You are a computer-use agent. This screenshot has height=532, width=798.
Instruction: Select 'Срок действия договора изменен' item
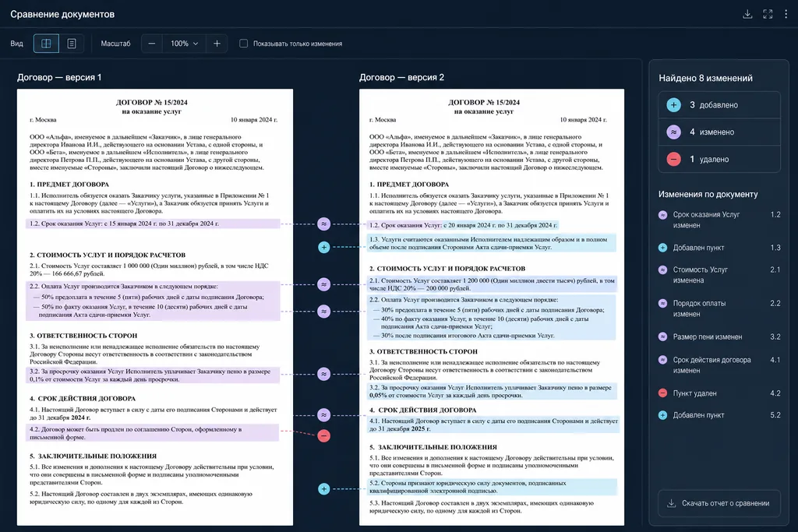[x=719, y=365]
